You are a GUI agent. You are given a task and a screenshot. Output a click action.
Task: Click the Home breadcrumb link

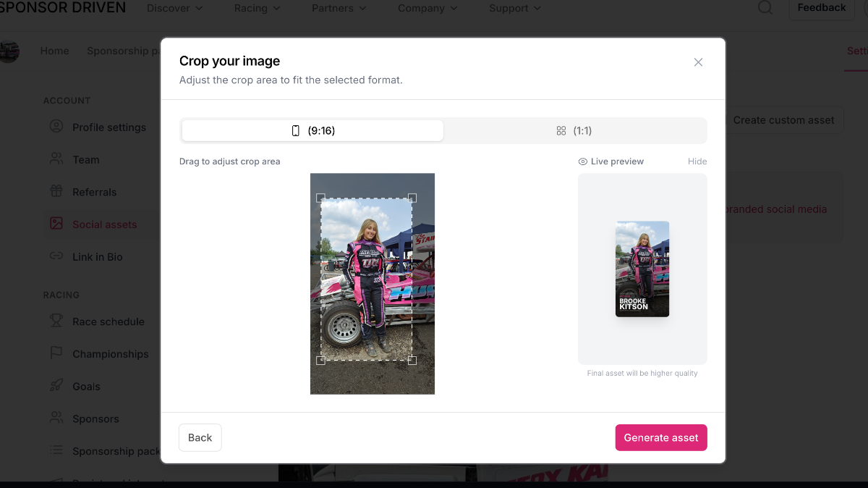[x=55, y=51]
